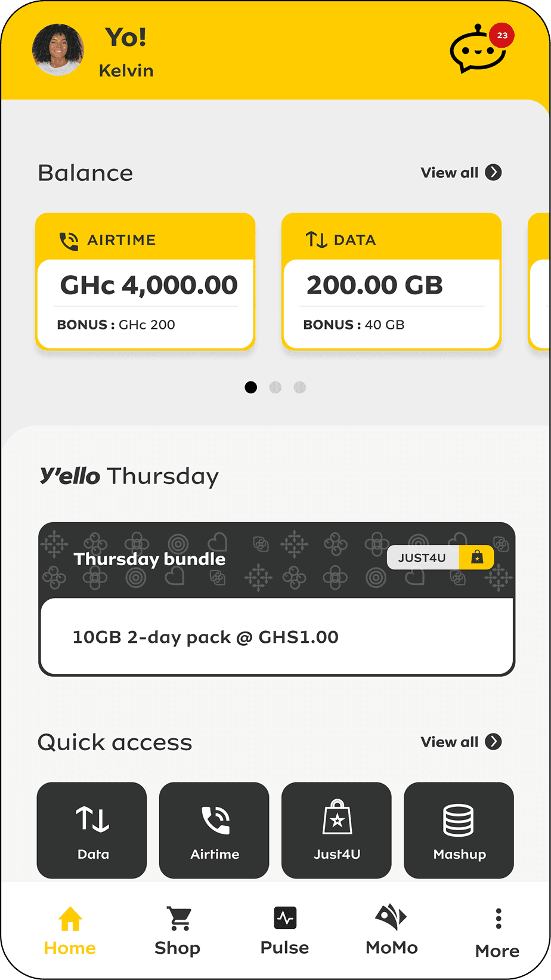Open the Airtime quick access tile
Screen dimensions: 551x980
(214, 830)
